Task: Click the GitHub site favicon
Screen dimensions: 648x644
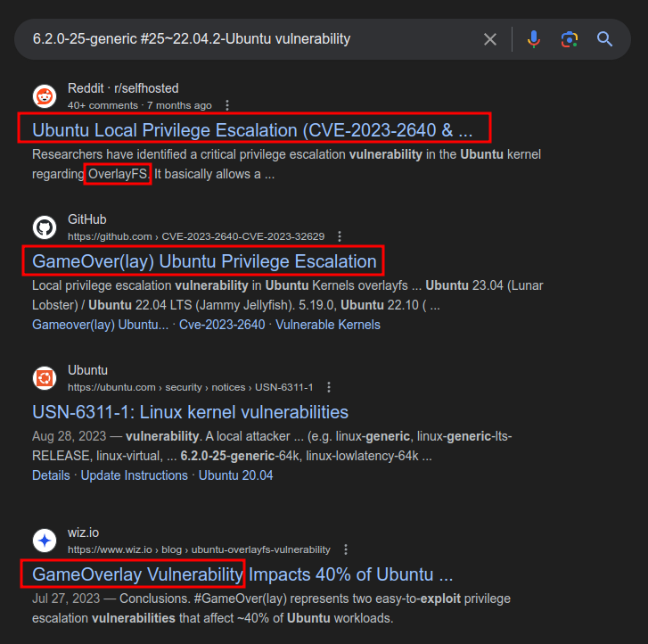Action: [45, 227]
